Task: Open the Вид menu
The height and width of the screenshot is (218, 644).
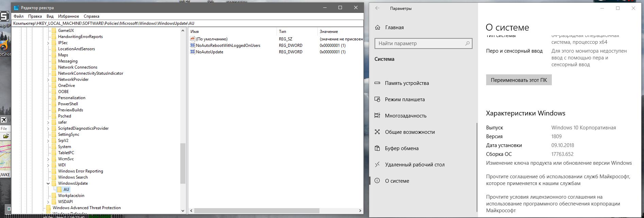Action: point(50,16)
